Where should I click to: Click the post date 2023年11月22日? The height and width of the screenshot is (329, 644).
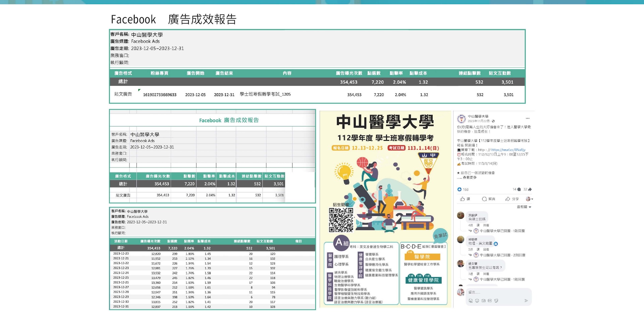coord(479,121)
